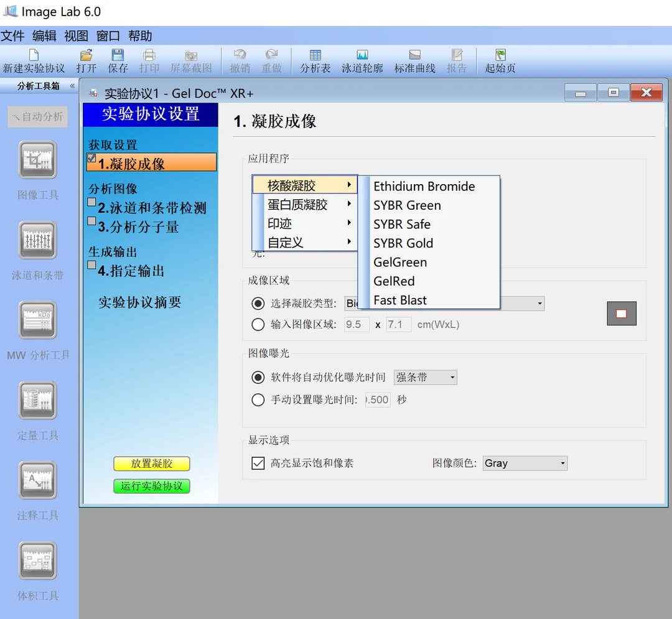Image resolution: width=672 pixels, height=619 pixels.
Task: Go to 起始页 start page icon
Action: (500, 55)
